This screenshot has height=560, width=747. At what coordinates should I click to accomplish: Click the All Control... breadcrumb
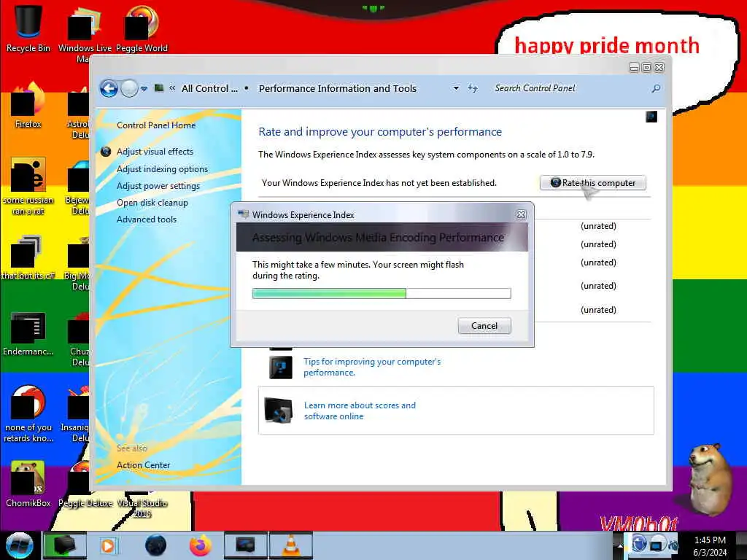pyautogui.click(x=209, y=88)
